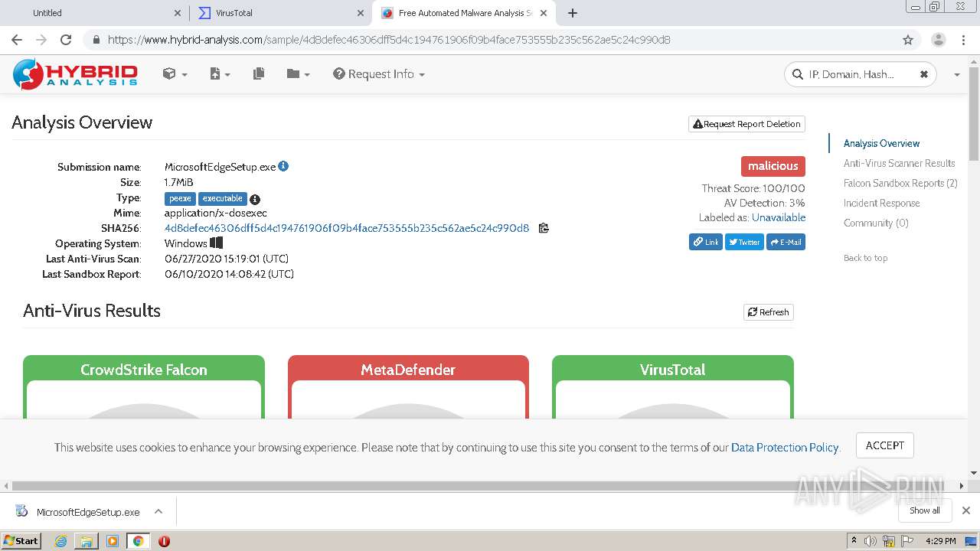This screenshot has height=551, width=980.
Task: Open the Data Protection Policy link
Action: click(x=785, y=448)
